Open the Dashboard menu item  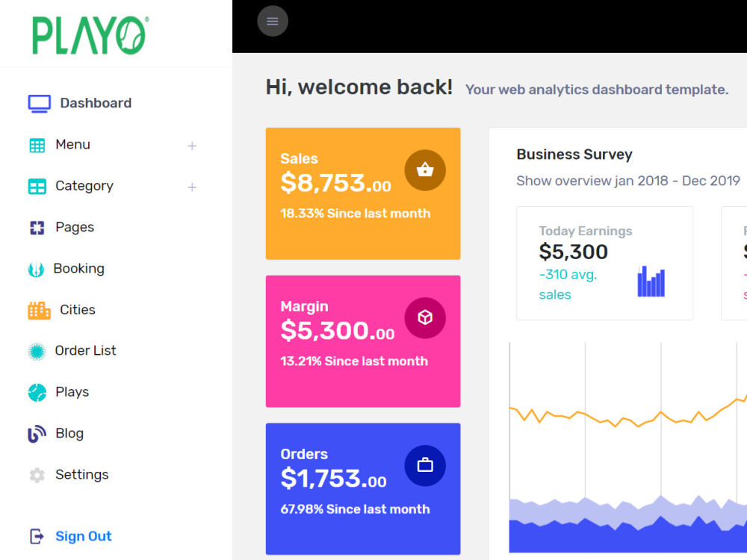[x=96, y=103]
